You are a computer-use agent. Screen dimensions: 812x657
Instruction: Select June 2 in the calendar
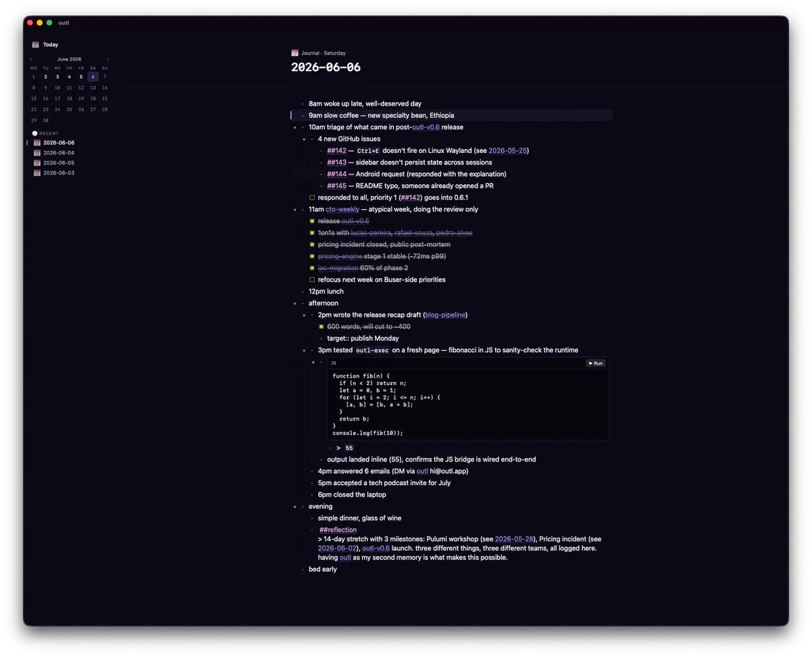tap(45, 76)
